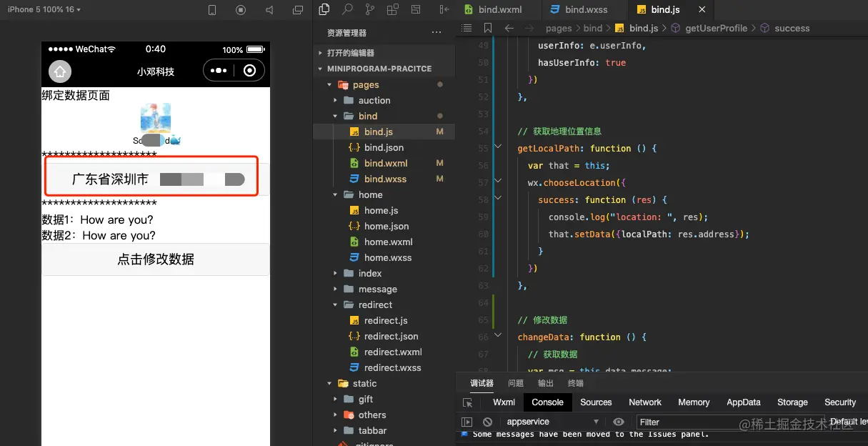868x446 pixels.
Task: Open the iPhone 5 device selector dropdown
Action: [x=44, y=9]
